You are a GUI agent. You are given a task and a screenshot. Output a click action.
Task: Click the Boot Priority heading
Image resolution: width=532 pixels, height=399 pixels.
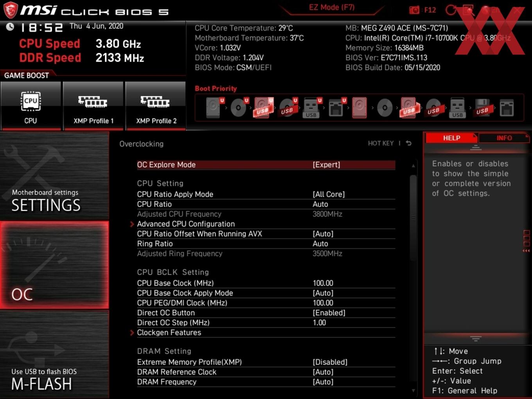(x=216, y=88)
